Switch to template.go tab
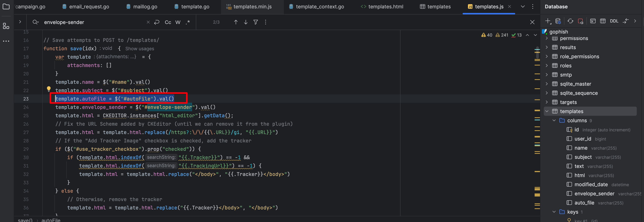The image size is (644, 222). click(192, 7)
